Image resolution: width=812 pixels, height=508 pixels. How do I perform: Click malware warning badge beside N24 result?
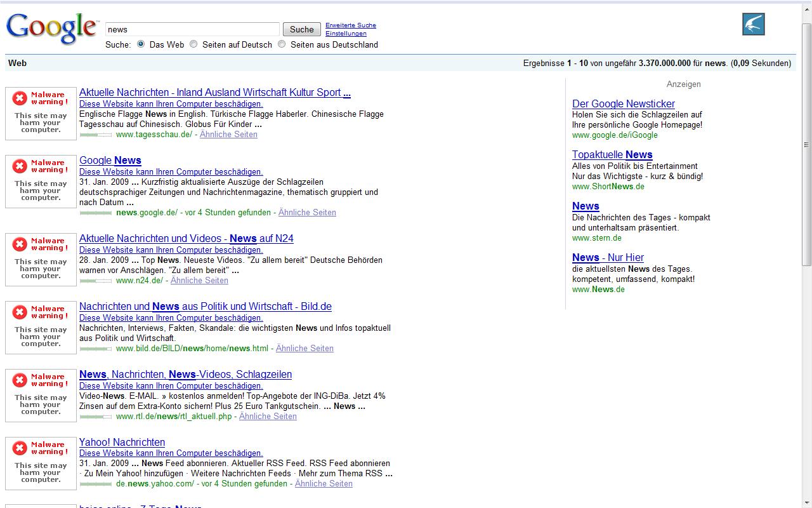41,260
